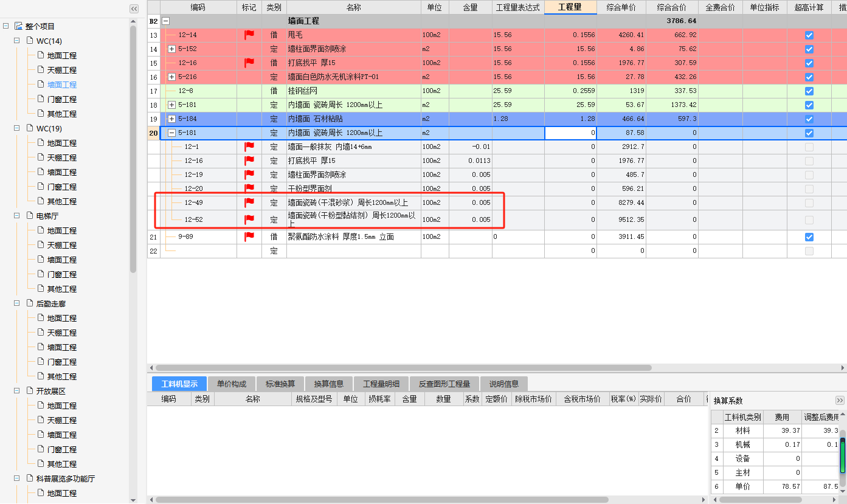Click the project tree vertical scrollbar thumb
Image resolution: width=847 pixels, height=504 pixels.
click(x=134, y=149)
